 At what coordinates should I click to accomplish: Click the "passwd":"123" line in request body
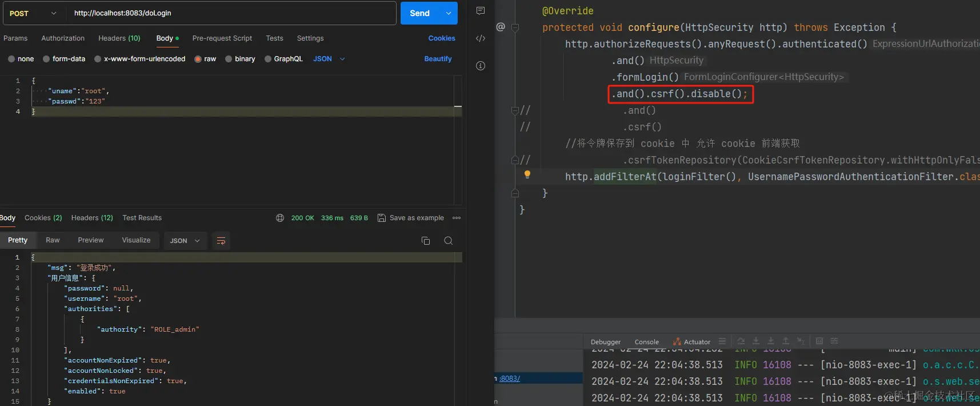click(x=77, y=101)
